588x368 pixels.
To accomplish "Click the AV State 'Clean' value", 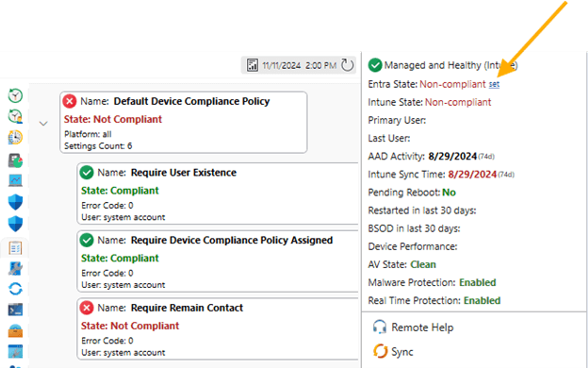I will 423,264.
